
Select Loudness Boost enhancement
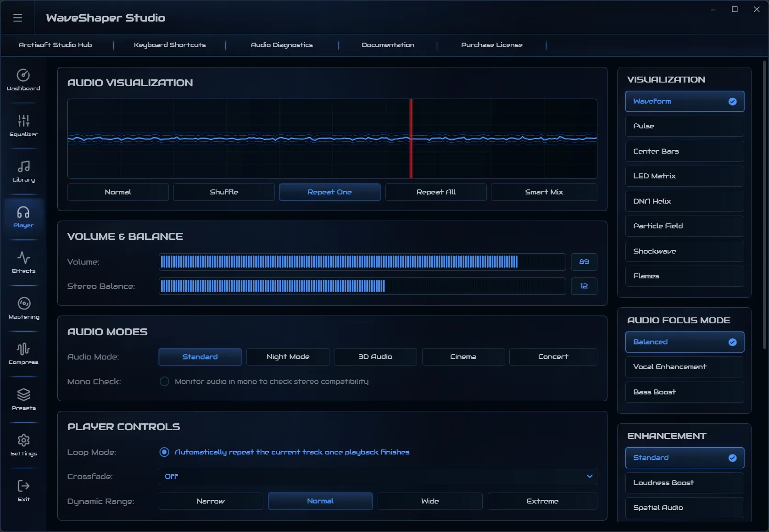pyautogui.click(x=685, y=483)
